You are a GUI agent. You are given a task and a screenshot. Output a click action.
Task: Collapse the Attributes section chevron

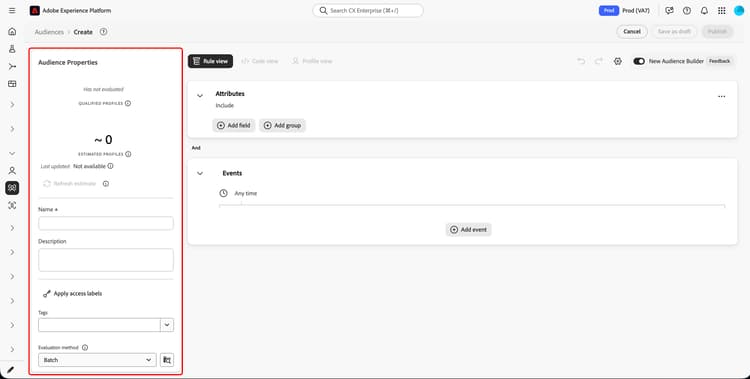click(x=200, y=96)
